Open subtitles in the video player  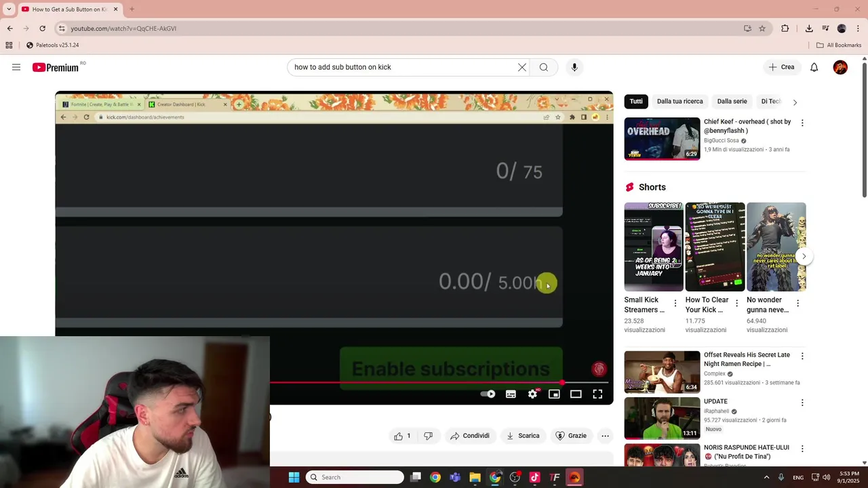click(511, 394)
